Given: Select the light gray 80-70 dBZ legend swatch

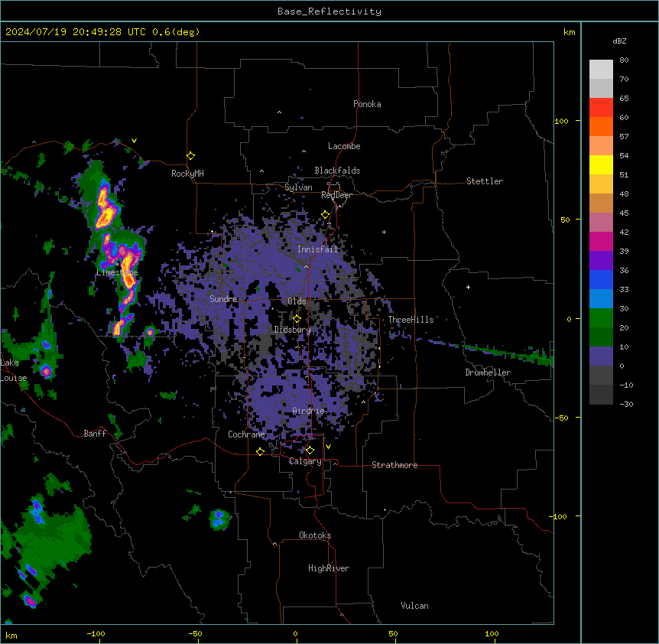Looking at the screenshot, I should click(601, 70).
